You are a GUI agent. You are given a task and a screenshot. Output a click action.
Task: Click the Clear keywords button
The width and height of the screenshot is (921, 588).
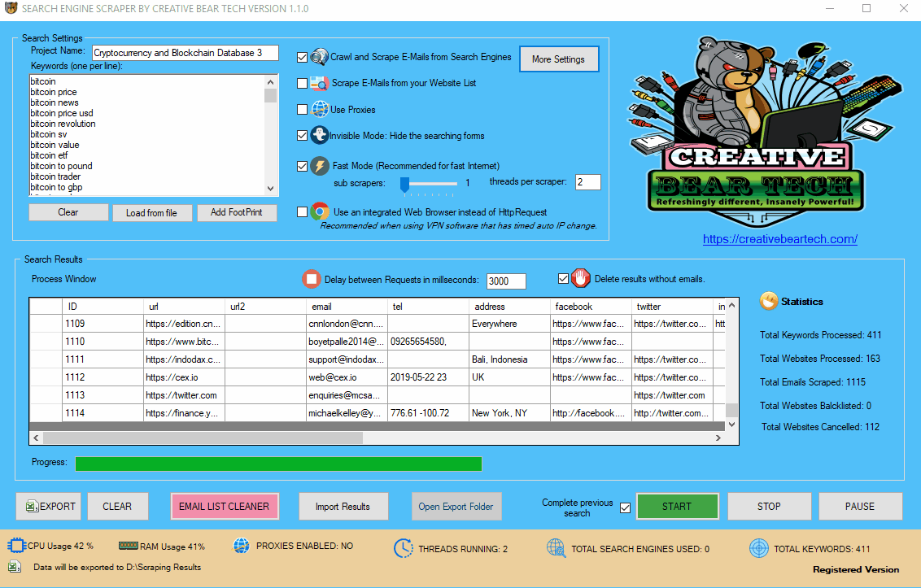(68, 212)
